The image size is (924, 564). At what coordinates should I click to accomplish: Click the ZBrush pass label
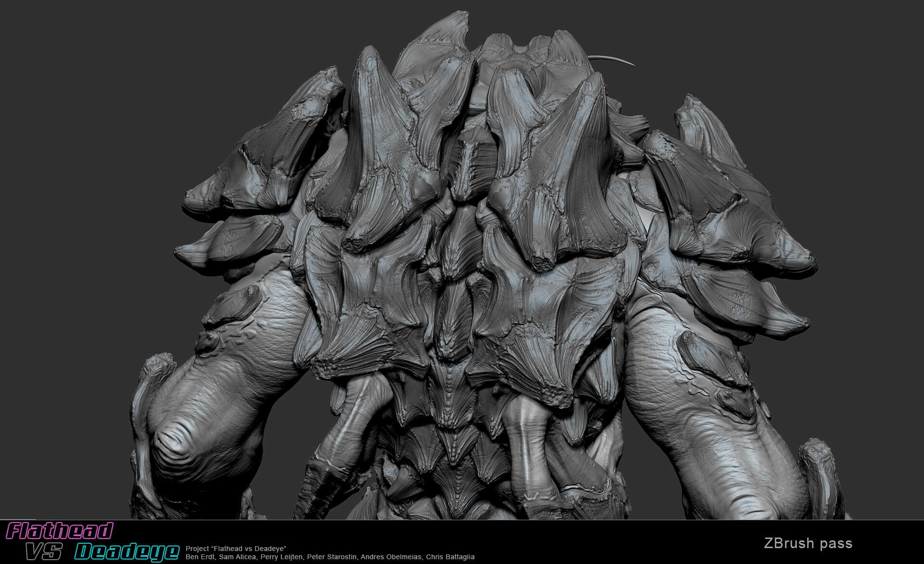tap(808, 543)
